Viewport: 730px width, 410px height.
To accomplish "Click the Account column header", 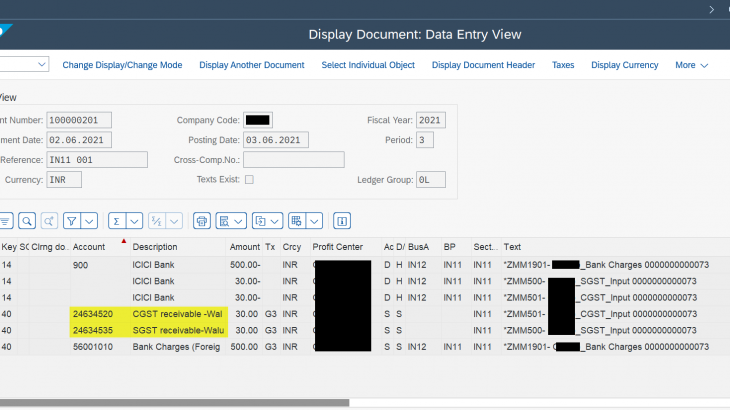I will coord(100,247).
